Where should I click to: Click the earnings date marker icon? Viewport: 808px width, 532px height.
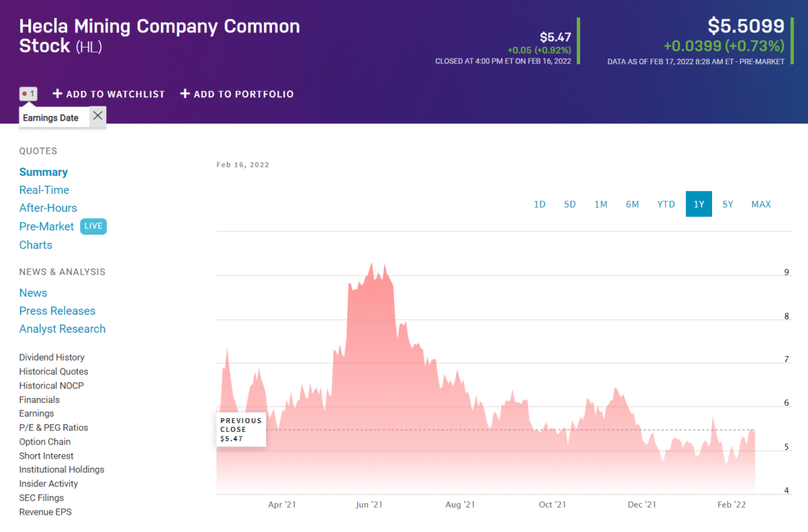[28, 93]
